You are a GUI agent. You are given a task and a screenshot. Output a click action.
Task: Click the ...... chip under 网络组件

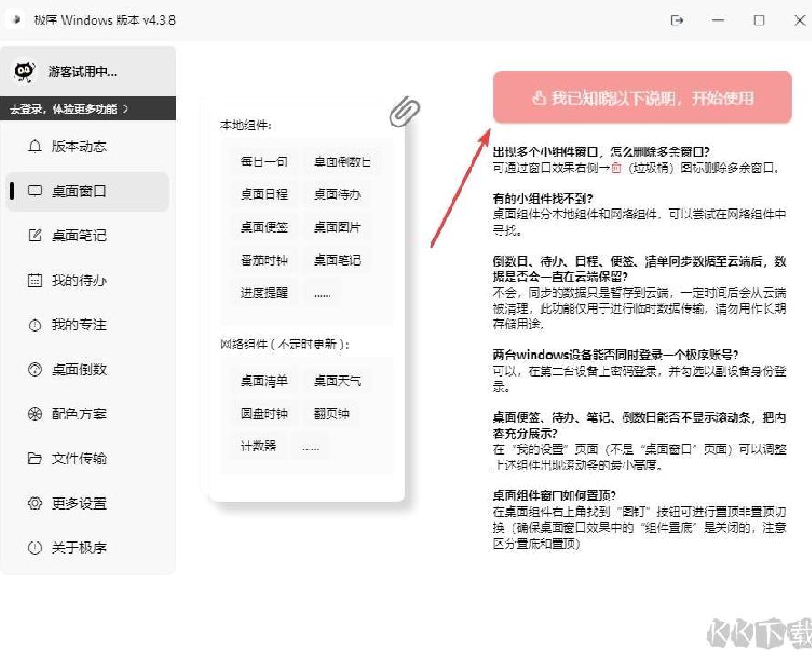[x=310, y=448]
